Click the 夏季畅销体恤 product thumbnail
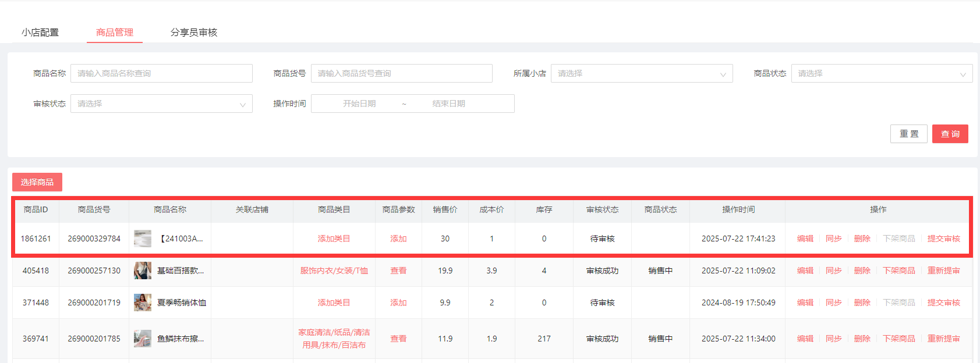 click(x=143, y=302)
